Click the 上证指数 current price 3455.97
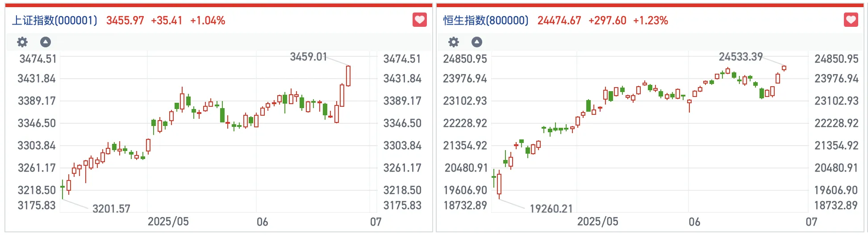This screenshot has width=868, height=235. tap(125, 21)
